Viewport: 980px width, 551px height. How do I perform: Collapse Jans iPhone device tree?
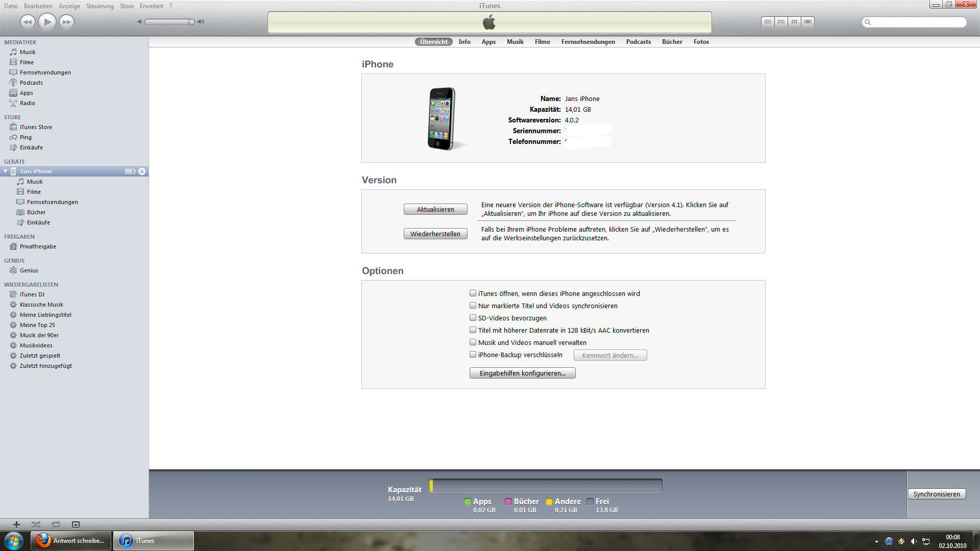click(6, 171)
